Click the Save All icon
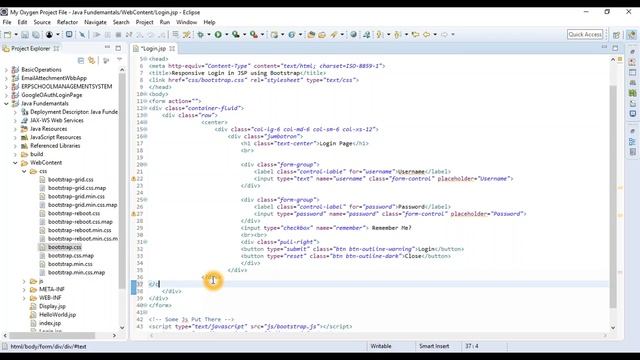This screenshot has height=360, width=640. coord(36,35)
